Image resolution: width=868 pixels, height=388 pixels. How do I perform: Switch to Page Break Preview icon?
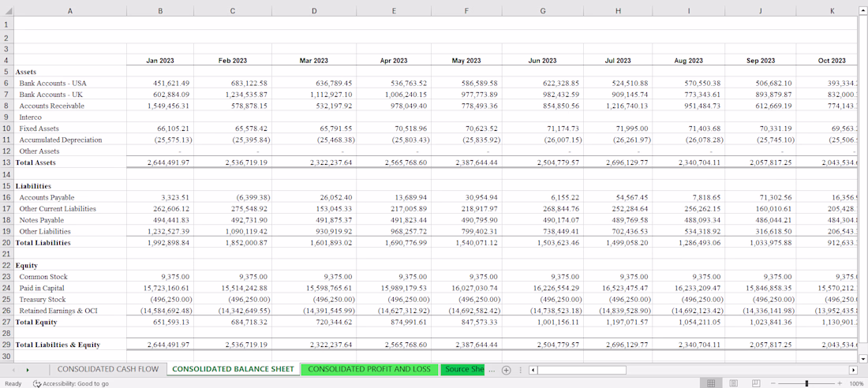click(756, 383)
